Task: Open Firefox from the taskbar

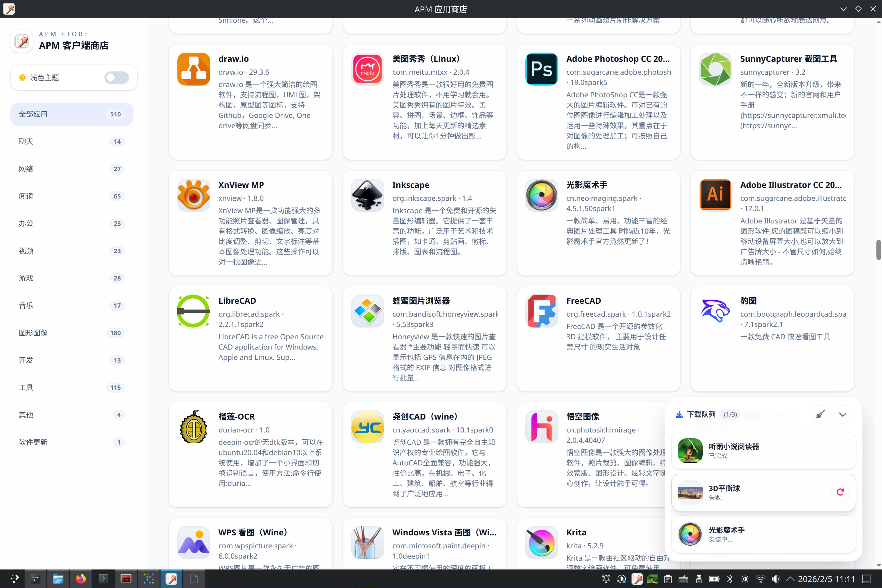Action: pyautogui.click(x=81, y=579)
